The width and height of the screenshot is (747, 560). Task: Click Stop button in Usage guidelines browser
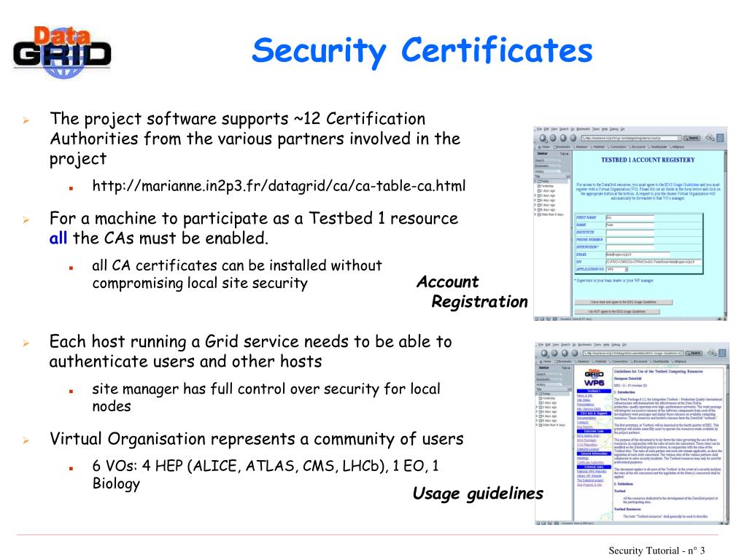(575, 353)
